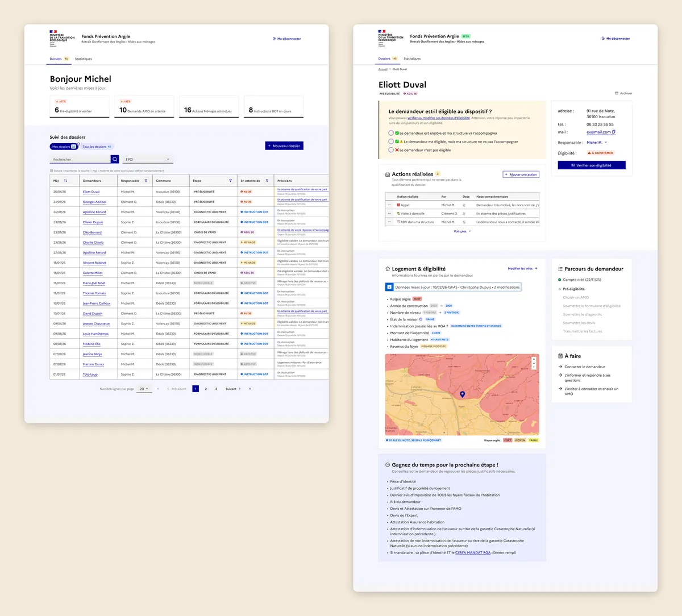Select radio 'éligible et ma structure va l'accompagner'
The image size is (682, 616).
391,133
